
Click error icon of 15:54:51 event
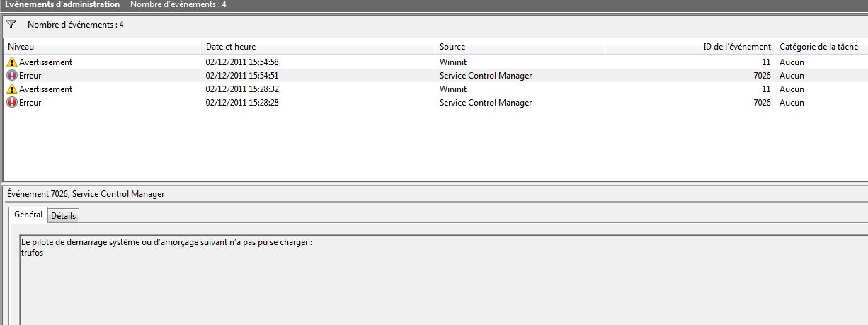(x=11, y=76)
